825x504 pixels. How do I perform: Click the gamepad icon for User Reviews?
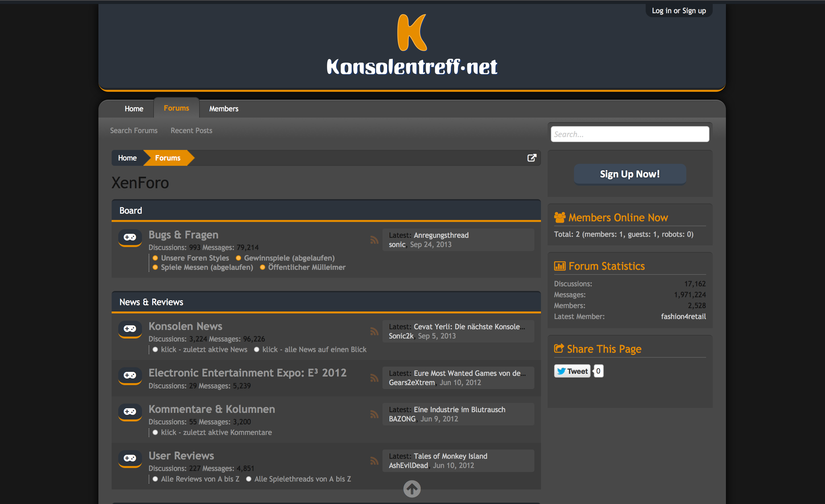(x=130, y=458)
